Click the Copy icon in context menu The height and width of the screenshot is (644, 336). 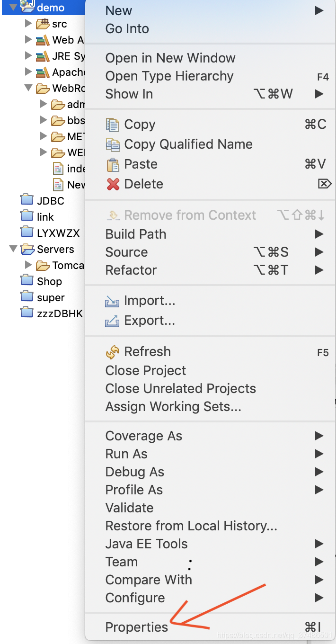click(x=113, y=125)
